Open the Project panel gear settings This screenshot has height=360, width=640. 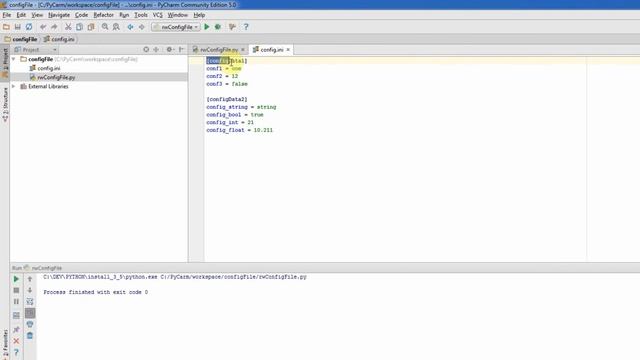[170, 49]
